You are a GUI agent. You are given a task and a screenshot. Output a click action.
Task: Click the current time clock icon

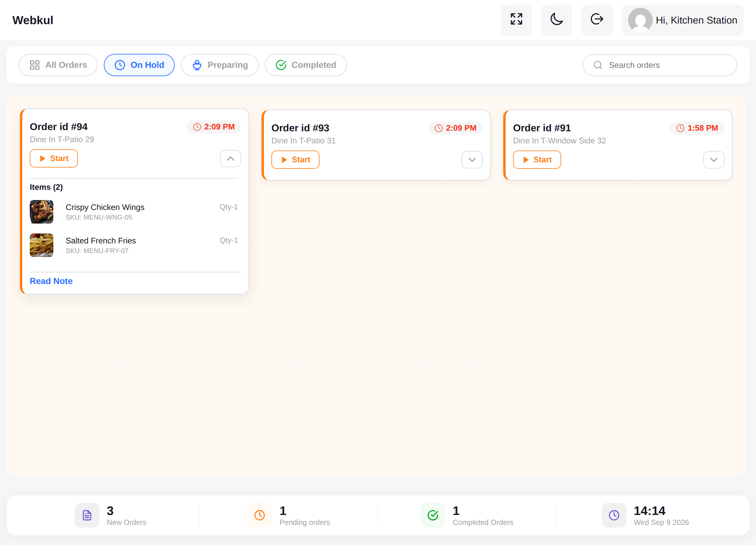click(614, 515)
